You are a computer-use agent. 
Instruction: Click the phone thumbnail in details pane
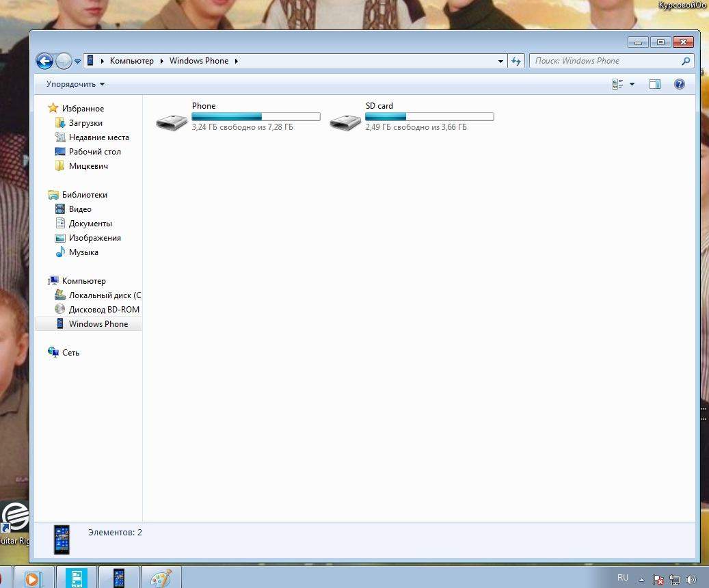pos(62,539)
